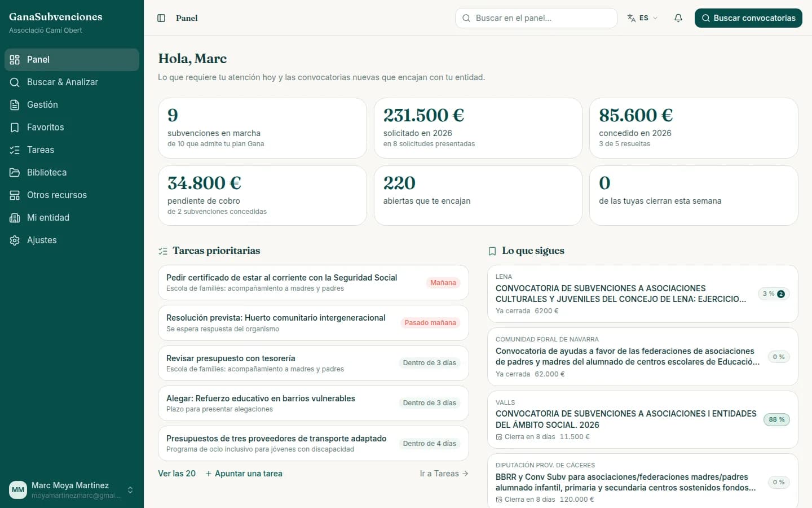Click the Gestión document icon
Image resolution: width=812 pixels, height=508 pixels.
[15, 105]
